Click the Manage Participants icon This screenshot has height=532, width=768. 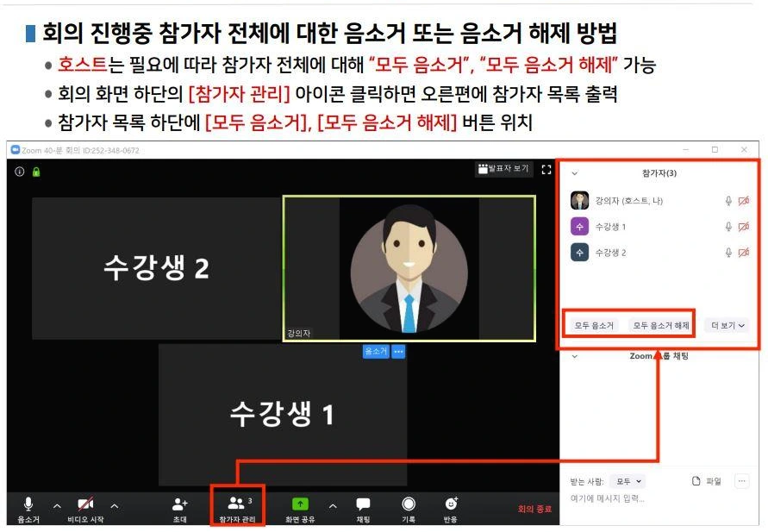click(x=235, y=503)
